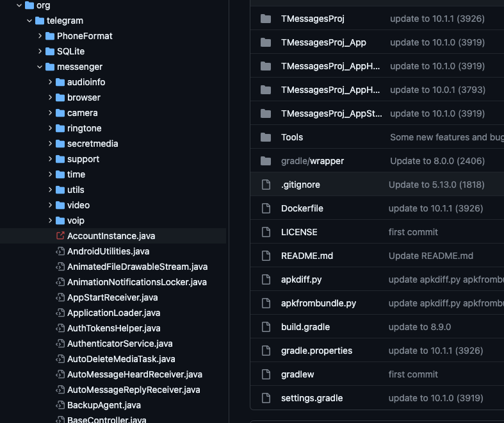Select AccountInstance.java in file tree
Viewport: 504px width, 423px height.
click(111, 236)
